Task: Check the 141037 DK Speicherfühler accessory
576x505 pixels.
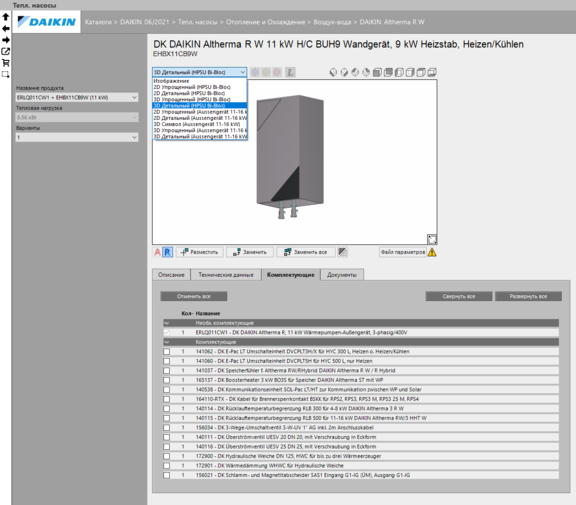Action: pyautogui.click(x=167, y=371)
